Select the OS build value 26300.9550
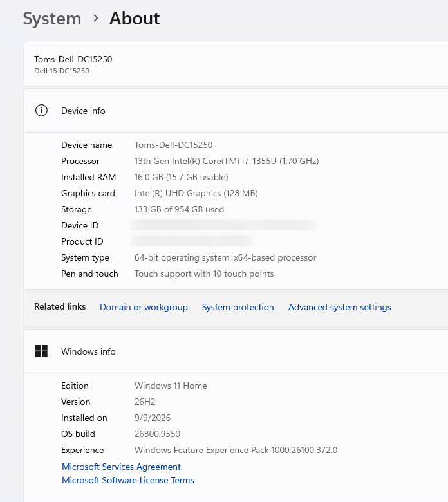This screenshot has width=448, height=502. point(157,434)
